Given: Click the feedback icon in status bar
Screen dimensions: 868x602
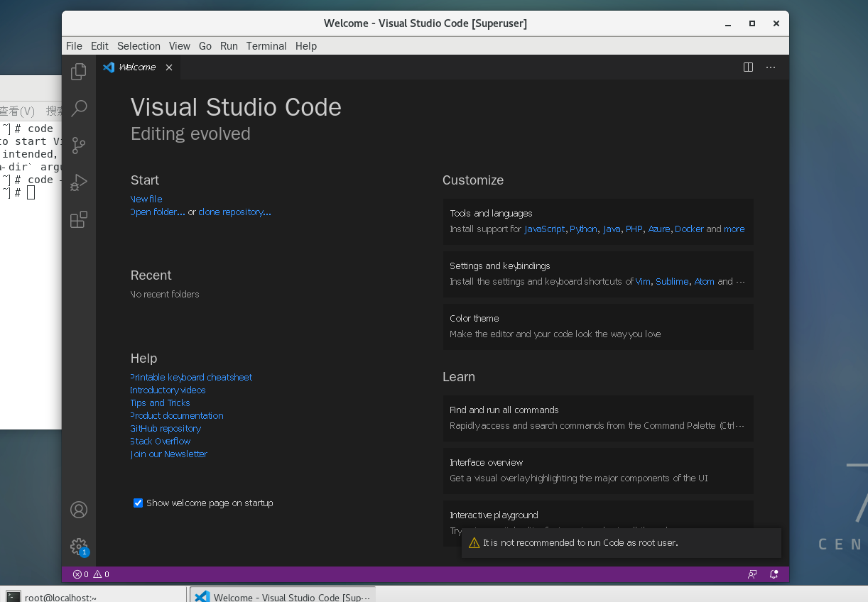Looking at the screenshot, I should [x=752, y=574].
